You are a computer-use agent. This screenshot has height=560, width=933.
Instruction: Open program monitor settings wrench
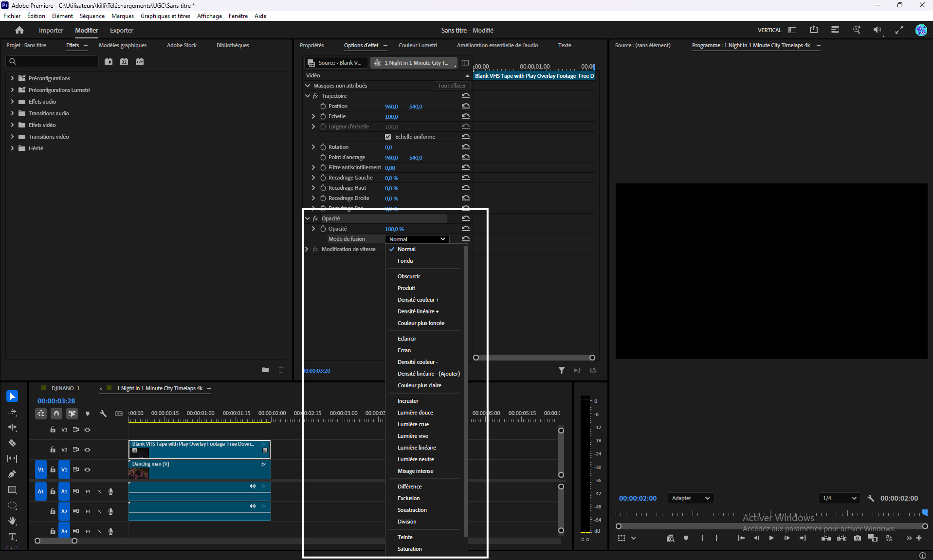tap(871, 498)
